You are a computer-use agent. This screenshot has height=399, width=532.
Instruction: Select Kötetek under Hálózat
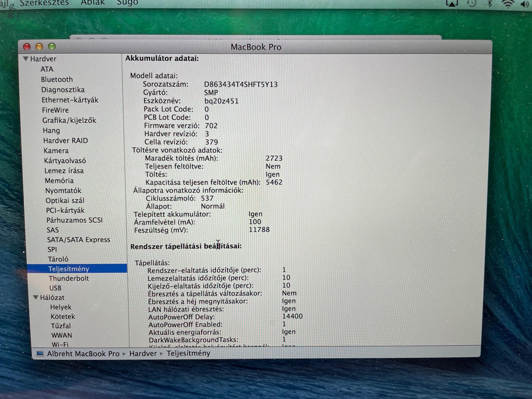[63, 316]
